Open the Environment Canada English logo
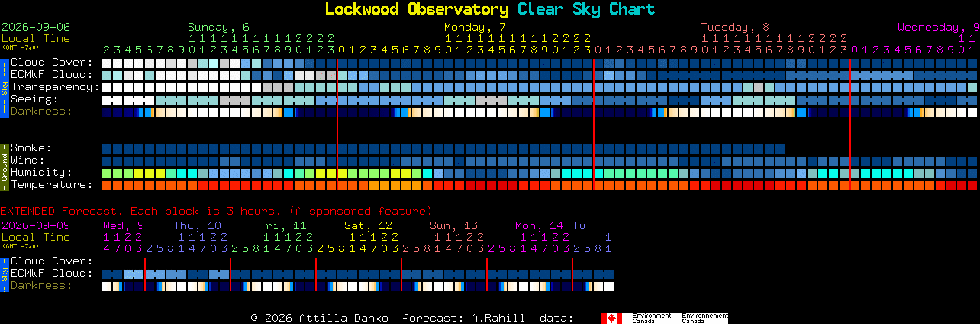The width and height of the screenshot is (980, 324). click(x=652, y=317)
